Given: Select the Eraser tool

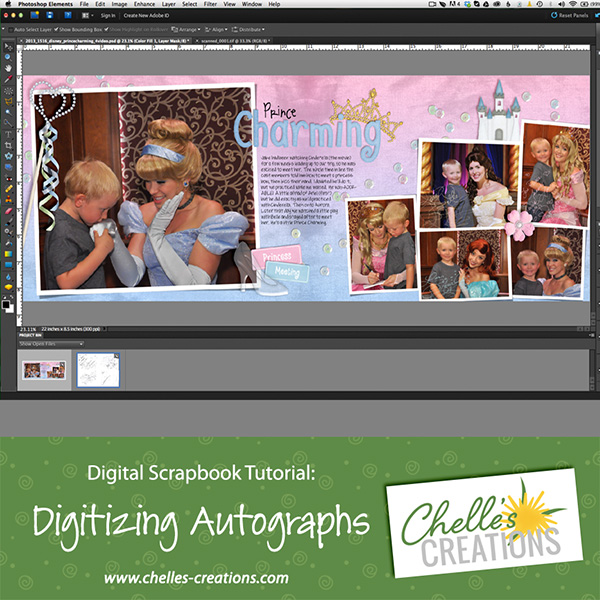Looking at the screenshot, I should point(8,211).
